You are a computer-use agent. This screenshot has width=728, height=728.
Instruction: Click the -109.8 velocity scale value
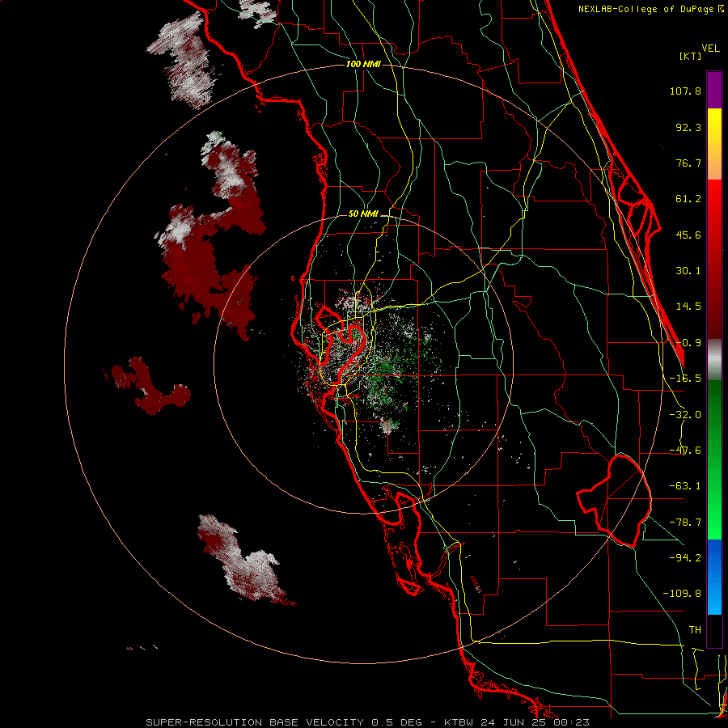pyautogui.click(x=682, y=594)
